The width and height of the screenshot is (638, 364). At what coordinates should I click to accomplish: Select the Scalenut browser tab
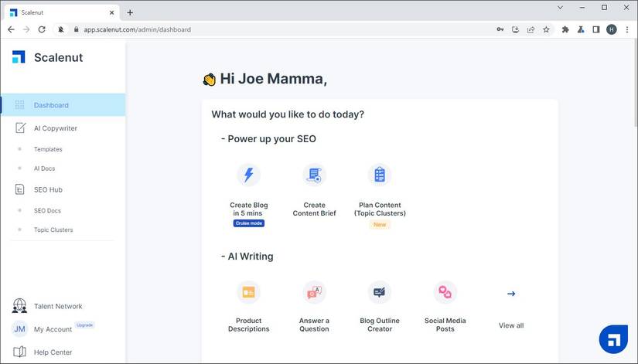63,12
